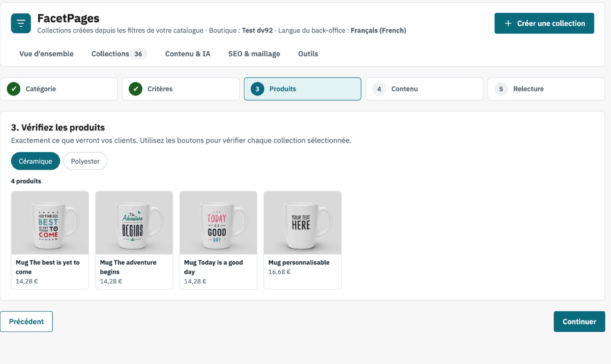
Task: Click the Mug Today is a good day title
Action: pos(213,267)
